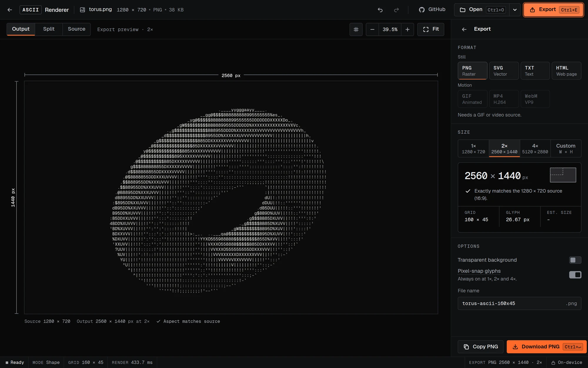Viewport: 588px width, 368px height.
Task: Zoom in with the plus button
Action: click(407, 29)
